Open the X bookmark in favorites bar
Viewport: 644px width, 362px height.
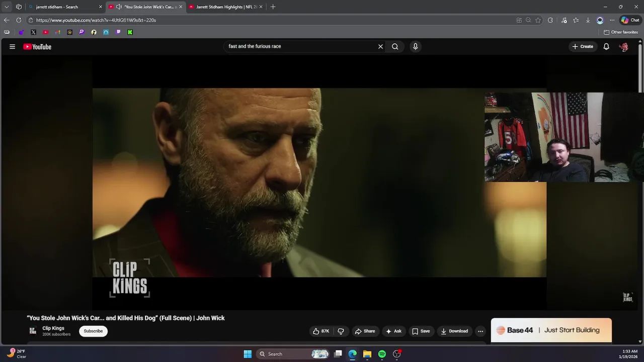coord(33,32)
